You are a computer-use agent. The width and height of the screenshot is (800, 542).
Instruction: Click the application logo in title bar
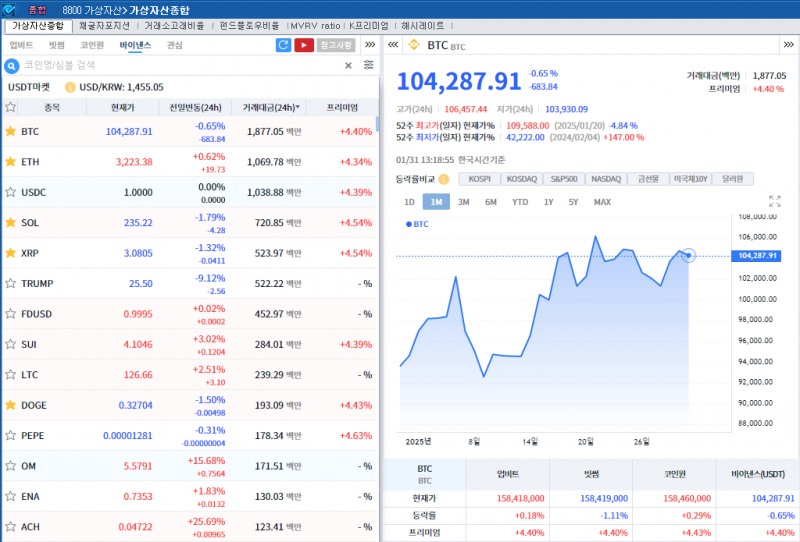(9, 10)
